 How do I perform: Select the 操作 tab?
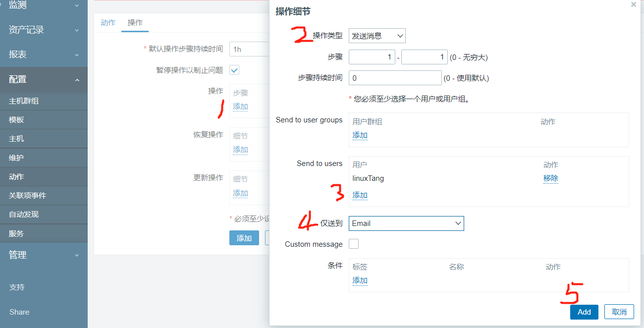click(135, 23)
